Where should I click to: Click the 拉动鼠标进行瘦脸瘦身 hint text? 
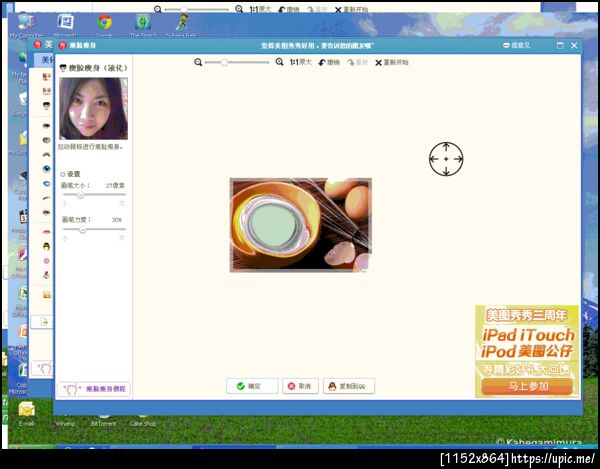click(x=91, y=147)
